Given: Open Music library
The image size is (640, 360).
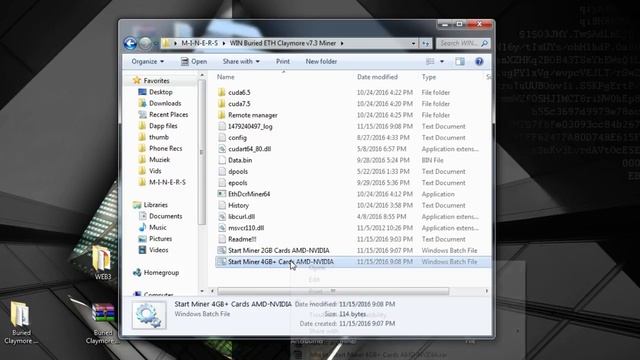Looking at the screenshot, I should pos(158,227).
